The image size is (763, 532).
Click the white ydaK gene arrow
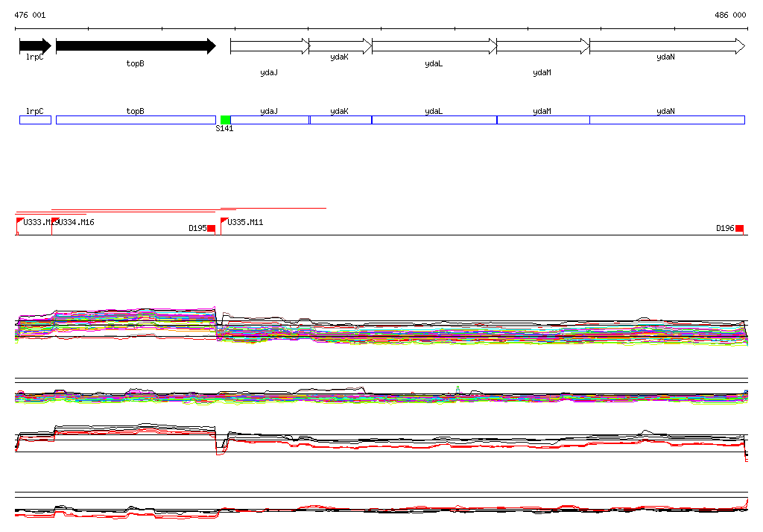[x=340, y=46]
